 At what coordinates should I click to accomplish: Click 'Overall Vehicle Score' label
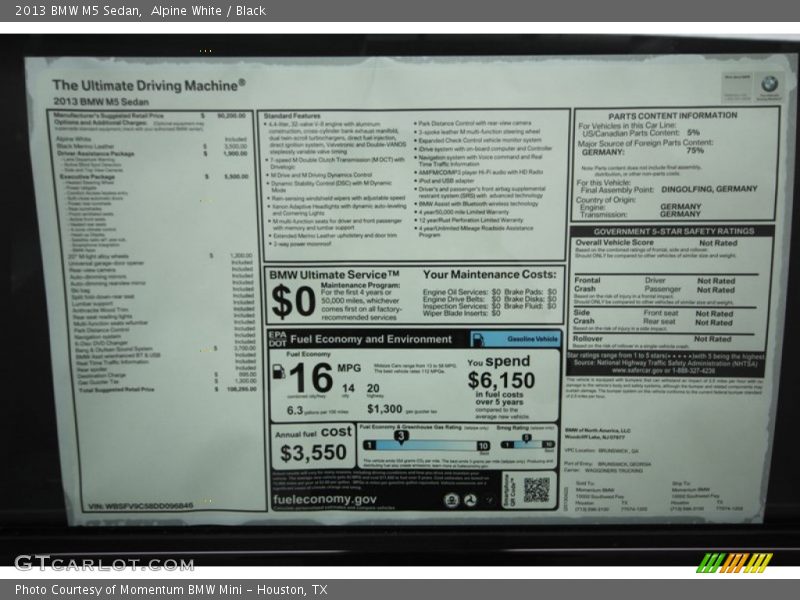tap(614, 243)
